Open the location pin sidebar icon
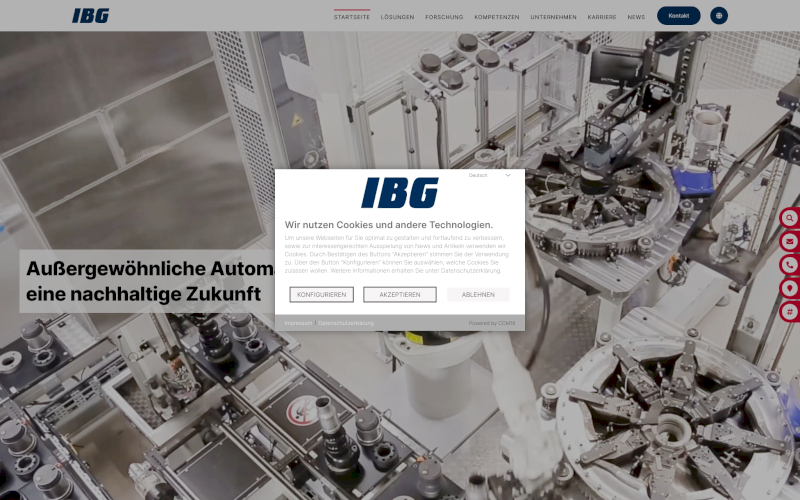The width and height of the screenshot is (800, 500). (x=790, y=288)
